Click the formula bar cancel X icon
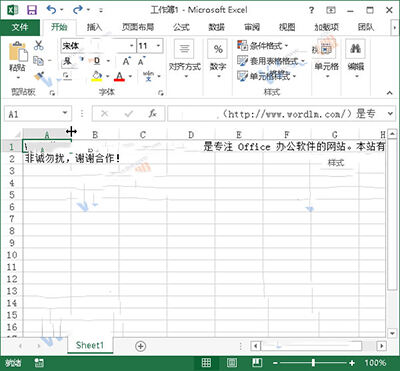 tap(104, 114)
